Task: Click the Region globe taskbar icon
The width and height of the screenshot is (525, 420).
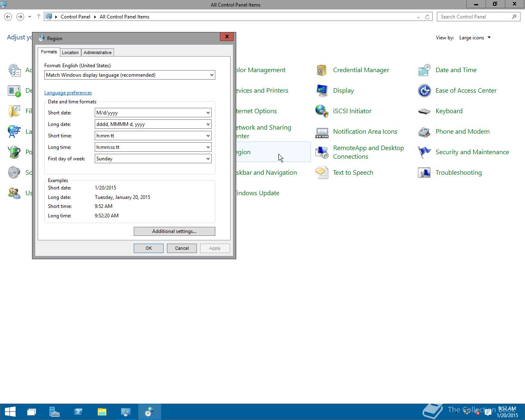Action: (149, 411)
